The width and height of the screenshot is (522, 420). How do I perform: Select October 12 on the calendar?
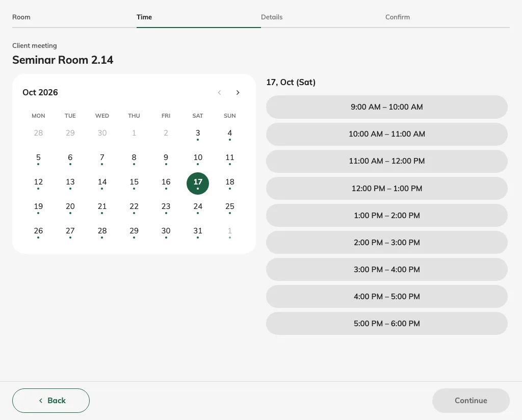[x=38, y=183]
